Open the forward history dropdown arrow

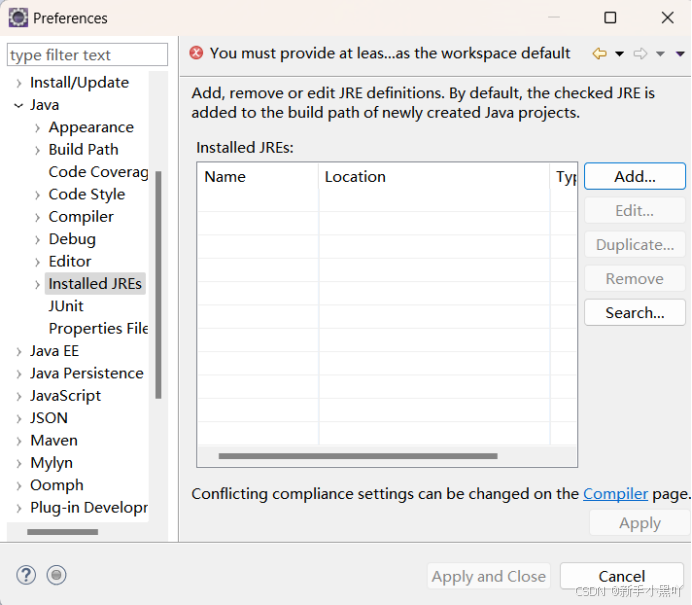tap(660, 54)
